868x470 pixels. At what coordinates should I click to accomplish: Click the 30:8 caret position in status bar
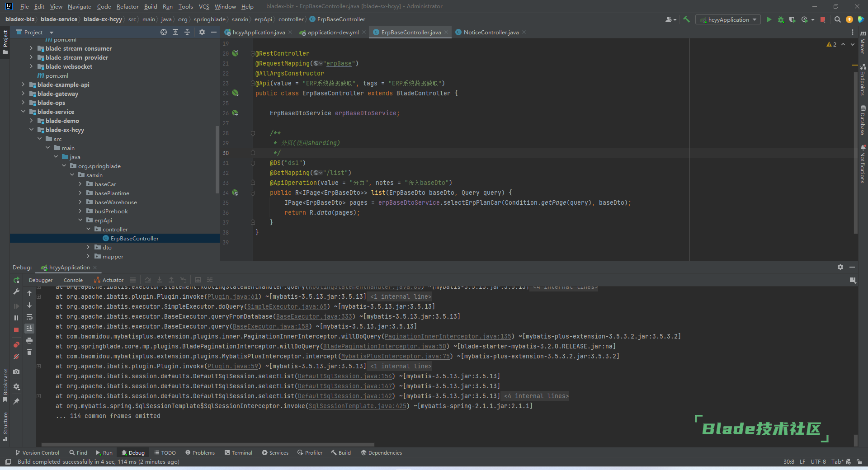pyautogui.click(x=788, y=461)
